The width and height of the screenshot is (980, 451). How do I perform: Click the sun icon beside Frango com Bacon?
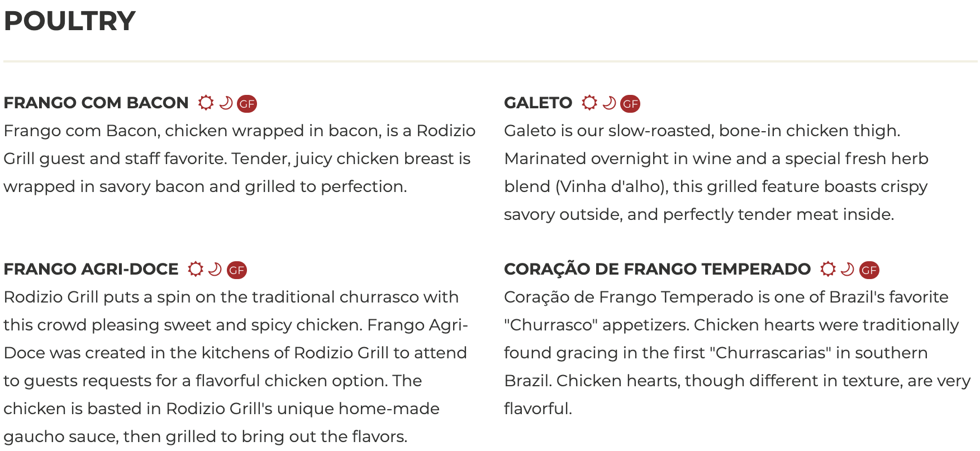coord(206,103)
